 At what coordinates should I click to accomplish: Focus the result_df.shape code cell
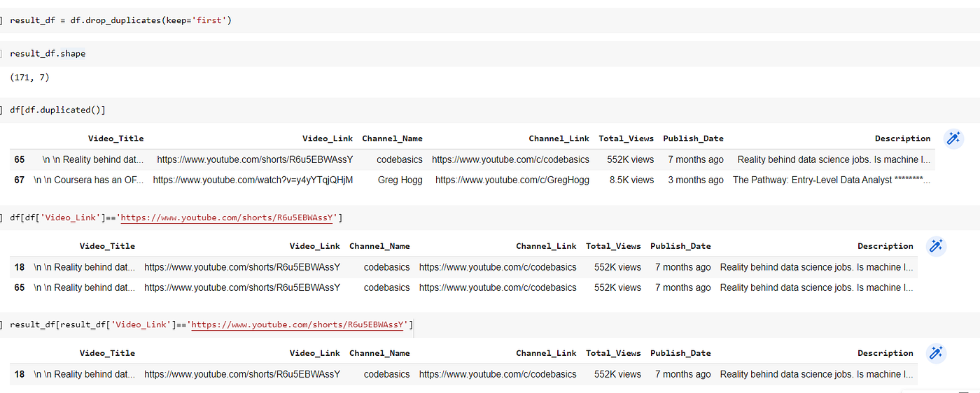[490, 53]
